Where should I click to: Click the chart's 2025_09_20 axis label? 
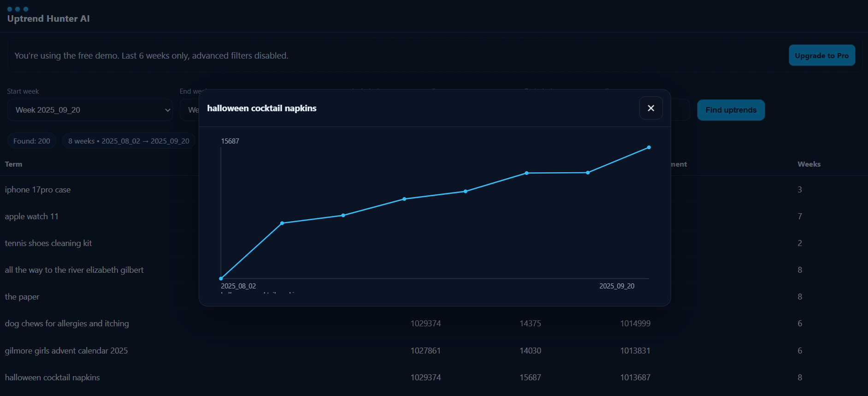click(x=617, y=286)
